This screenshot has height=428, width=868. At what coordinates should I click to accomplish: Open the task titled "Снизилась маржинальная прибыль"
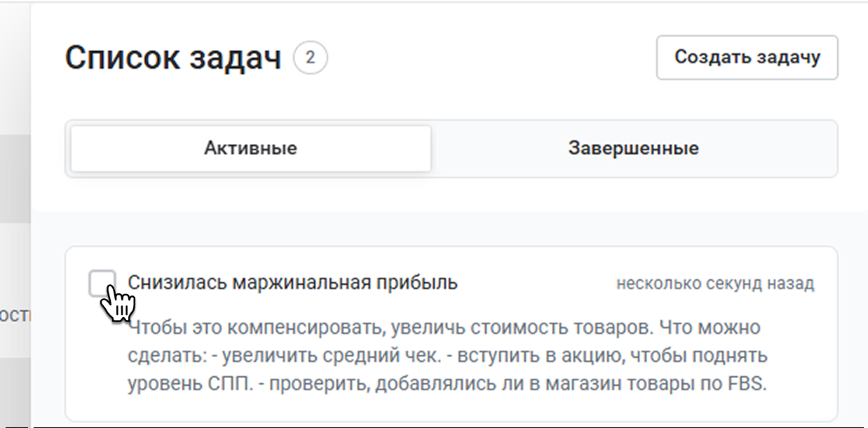click(x=292, y=283)
